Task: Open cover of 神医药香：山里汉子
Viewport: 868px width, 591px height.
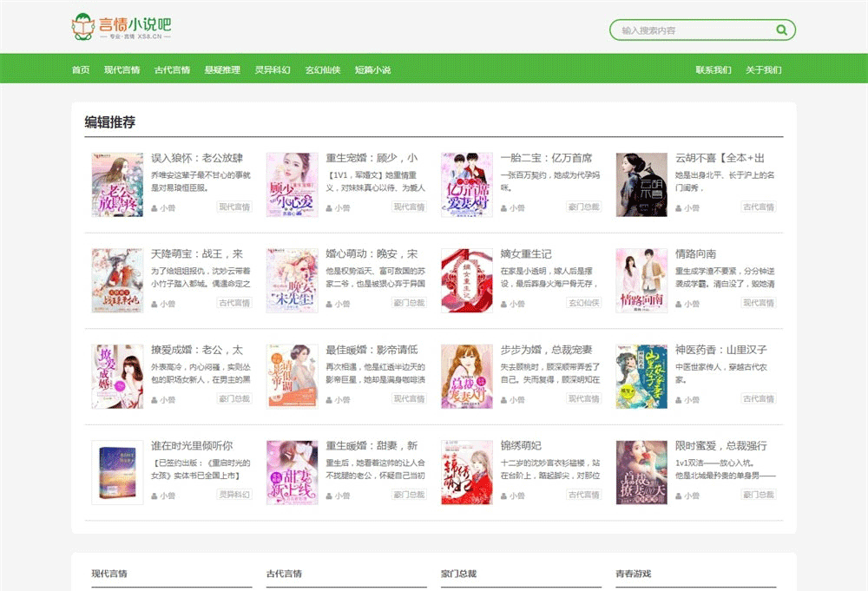Action: 641,377
